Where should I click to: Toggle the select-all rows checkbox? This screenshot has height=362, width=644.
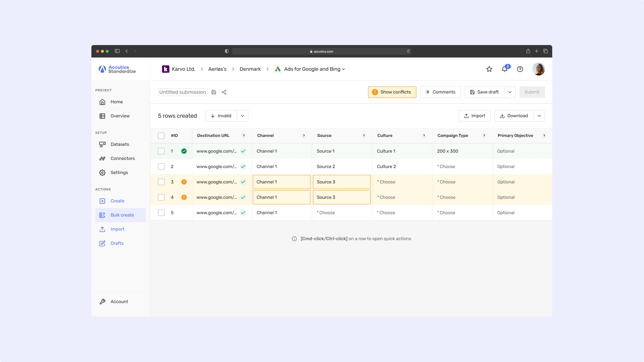(161, 136)
